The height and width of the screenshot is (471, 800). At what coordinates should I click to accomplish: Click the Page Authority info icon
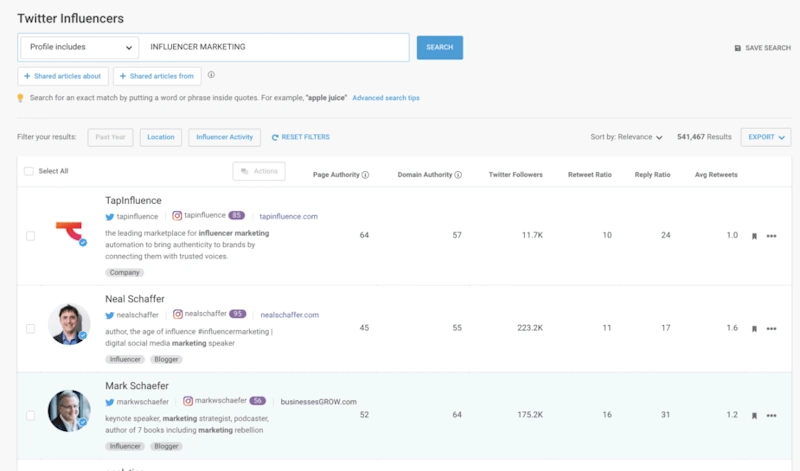365,175
